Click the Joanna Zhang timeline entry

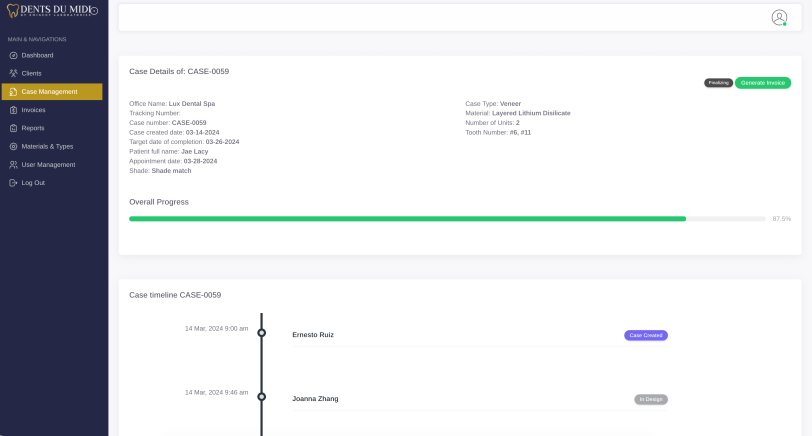(x=315, y=399)
